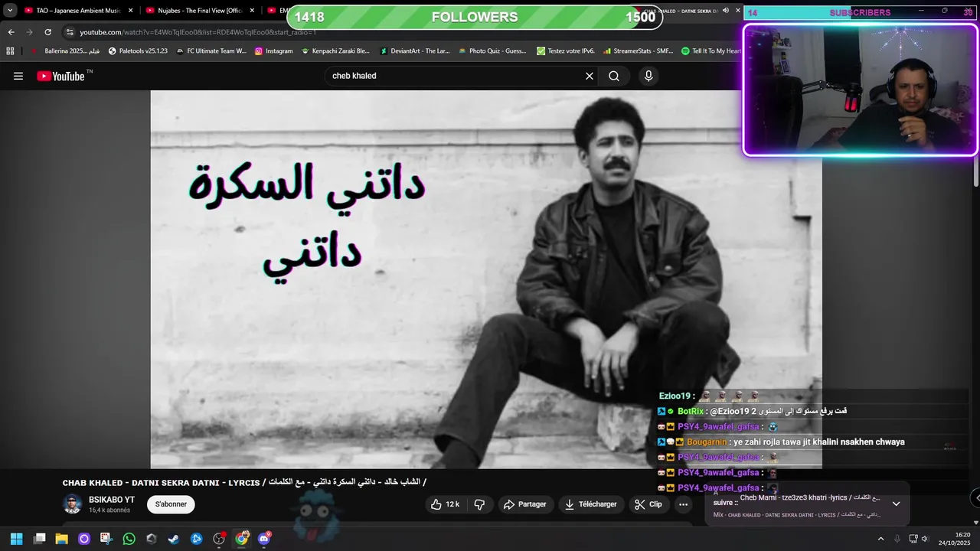Open Google Chrome from the taskbar
The image size is (980, 551).
pos(241,539)
